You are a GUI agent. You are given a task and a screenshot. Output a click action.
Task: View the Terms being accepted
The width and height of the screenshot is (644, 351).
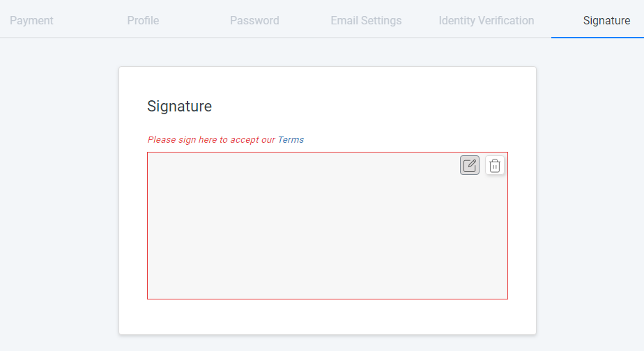(291, 139)
